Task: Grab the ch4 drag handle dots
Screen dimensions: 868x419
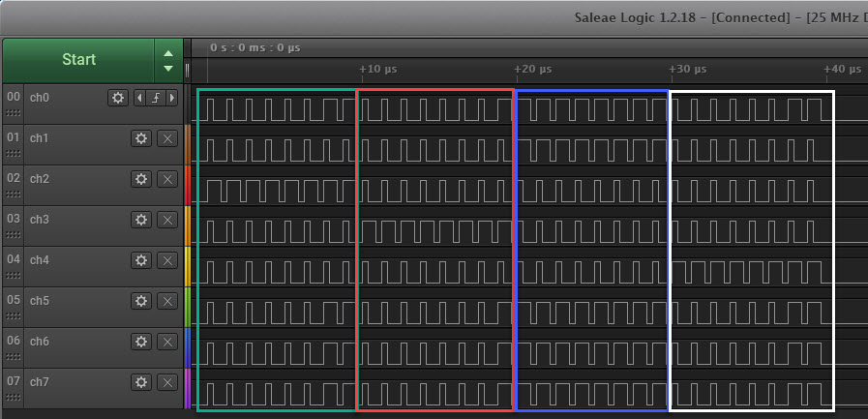Action: tap(13, 275)
